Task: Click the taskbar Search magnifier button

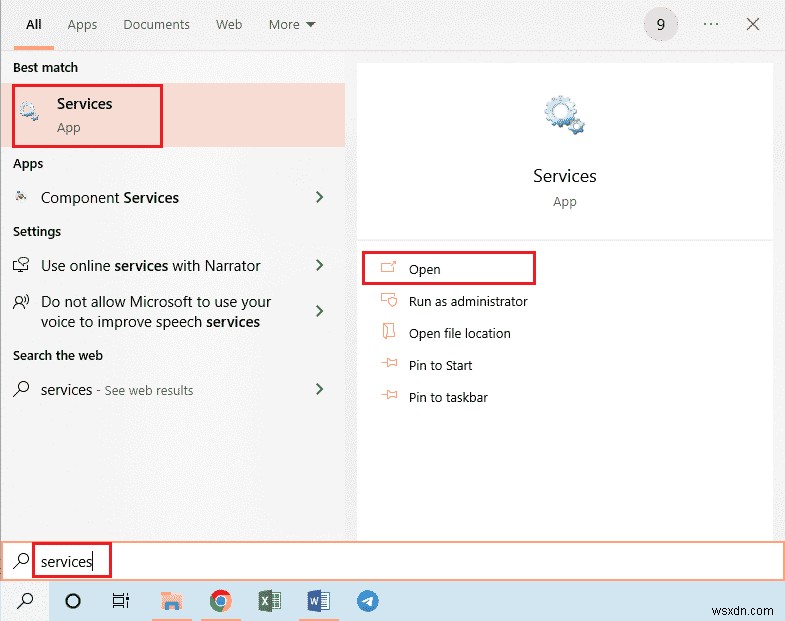Action: pyautogui.click(x=25, y=600)
